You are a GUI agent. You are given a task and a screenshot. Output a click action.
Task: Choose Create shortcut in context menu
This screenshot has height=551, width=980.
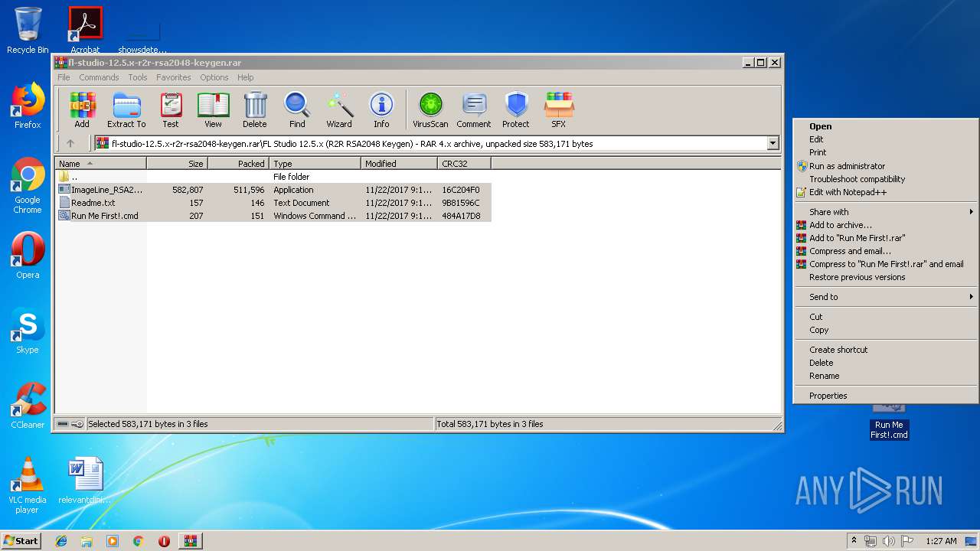pyautogui.click(x=886, y=350)
